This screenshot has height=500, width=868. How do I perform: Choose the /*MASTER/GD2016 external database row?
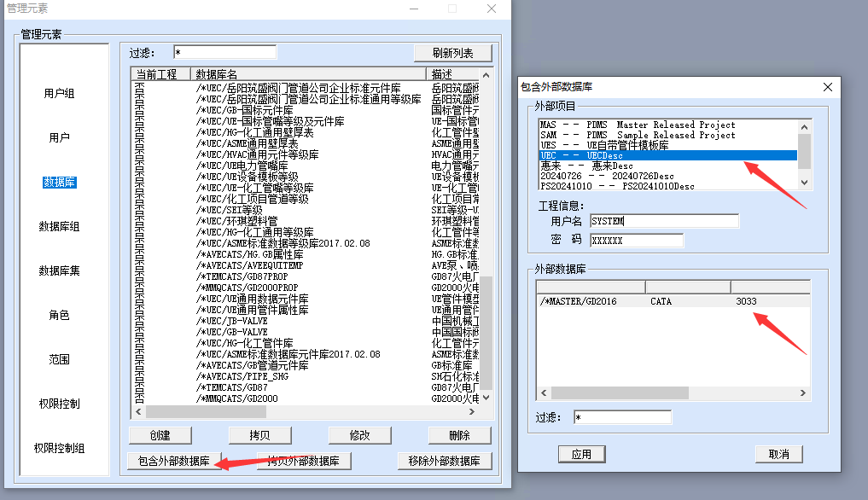pyautogui.click(x=649, y=301)
